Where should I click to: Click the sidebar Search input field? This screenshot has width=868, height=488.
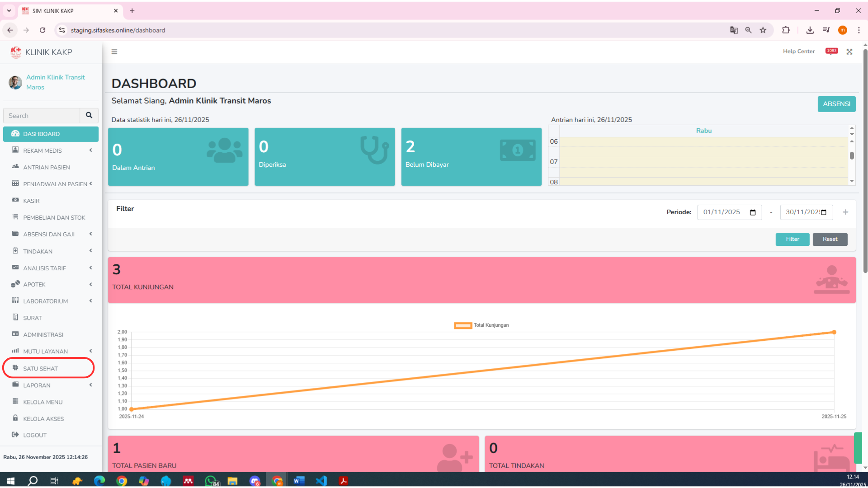(x=42, y=116)
